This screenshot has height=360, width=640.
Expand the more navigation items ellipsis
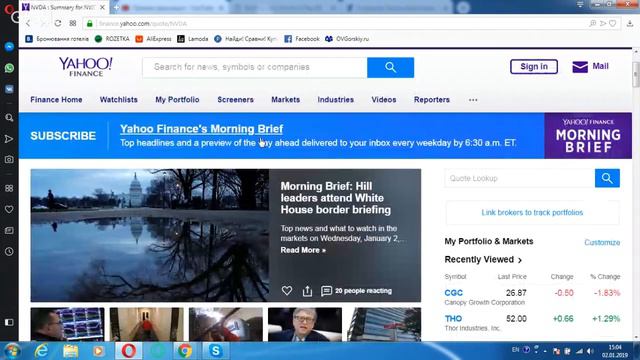click(473, 100)
